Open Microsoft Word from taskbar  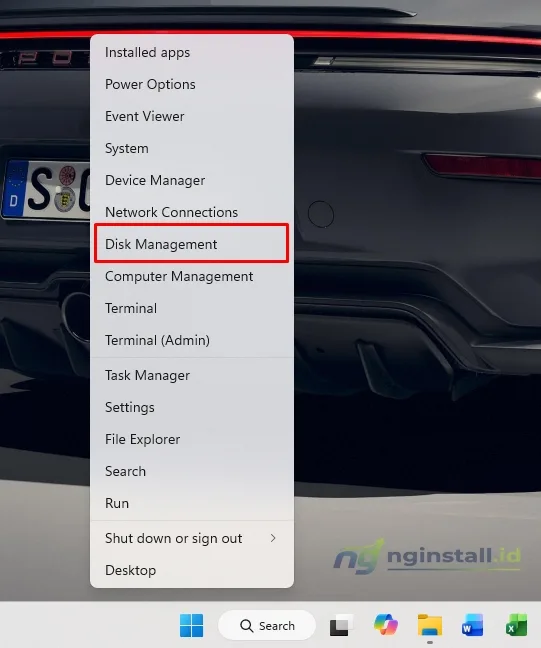[x=472, y=625]
